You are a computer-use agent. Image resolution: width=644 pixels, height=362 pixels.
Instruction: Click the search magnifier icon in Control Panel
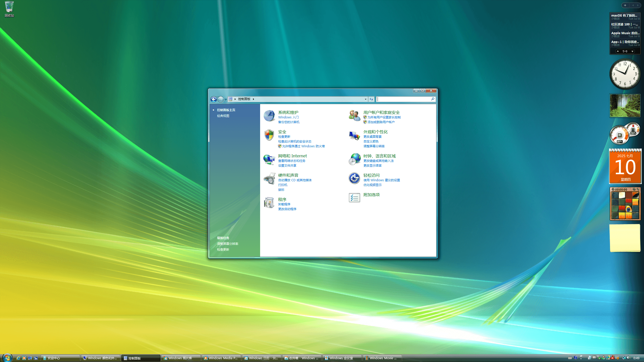coord(433,99)
